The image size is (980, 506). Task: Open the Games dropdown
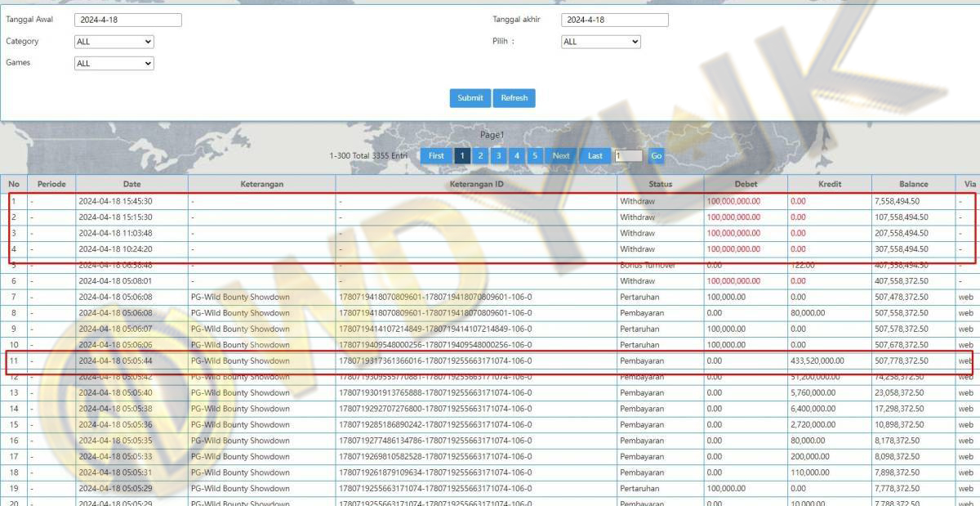click(114, 63)
